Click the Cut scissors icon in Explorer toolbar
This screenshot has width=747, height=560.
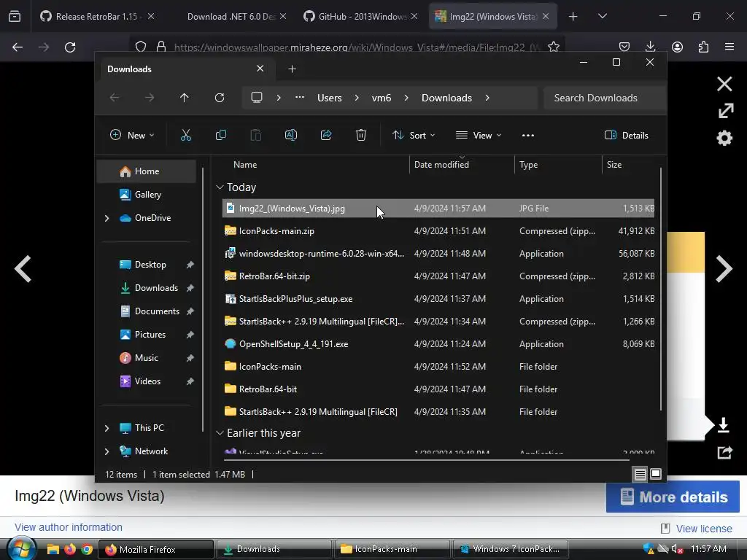[186, 135]
